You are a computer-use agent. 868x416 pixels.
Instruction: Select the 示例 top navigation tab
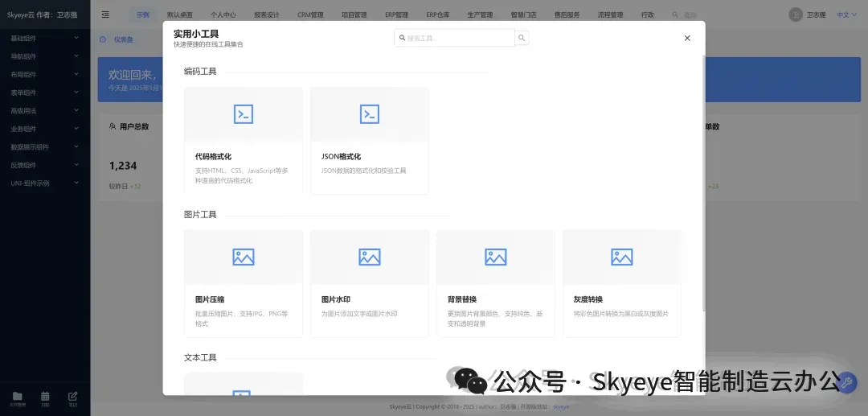point(143,15)
